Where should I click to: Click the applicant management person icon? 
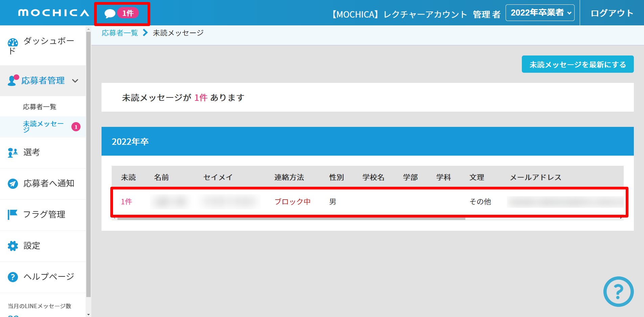coord(13,81)
